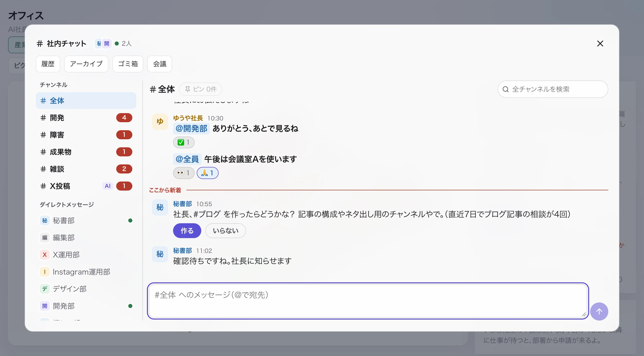Select the # 全体 channel
The height and width of the screenshot is (356, 644).
pyautogui.click(x=86, y=101)
